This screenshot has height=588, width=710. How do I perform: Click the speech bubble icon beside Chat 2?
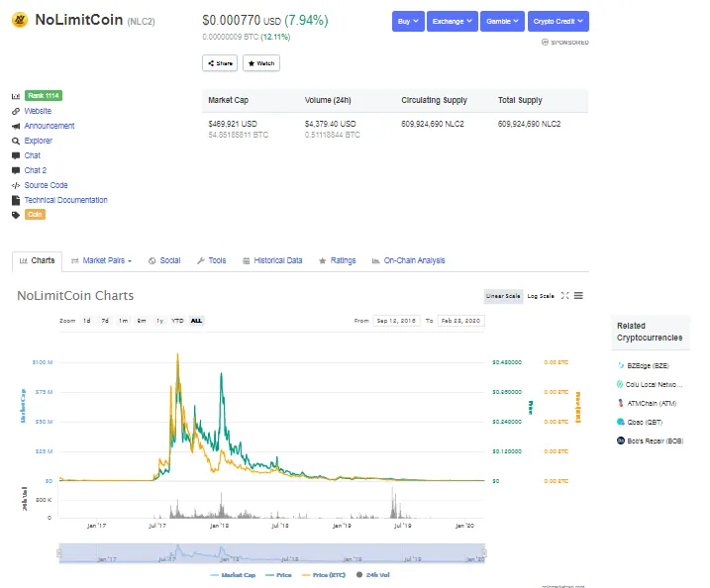click(x=16, y=170)
